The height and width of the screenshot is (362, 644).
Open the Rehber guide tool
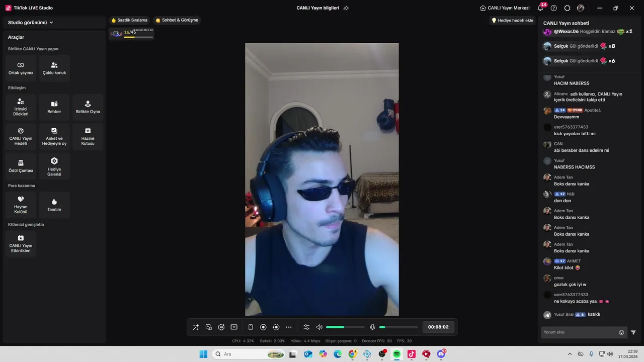point(54,107)
